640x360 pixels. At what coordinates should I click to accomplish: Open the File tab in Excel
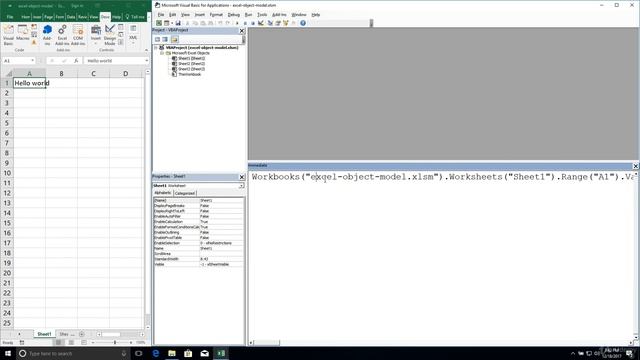click(10, 17)
